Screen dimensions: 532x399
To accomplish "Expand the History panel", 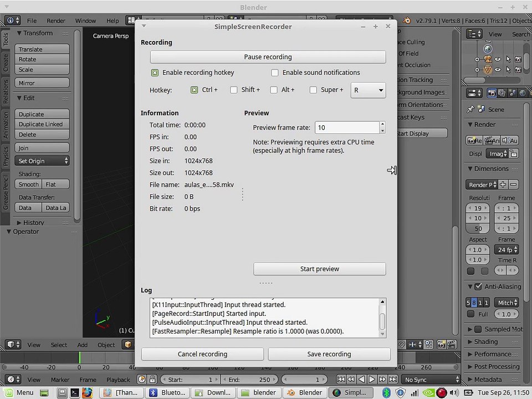I will 19,223.
